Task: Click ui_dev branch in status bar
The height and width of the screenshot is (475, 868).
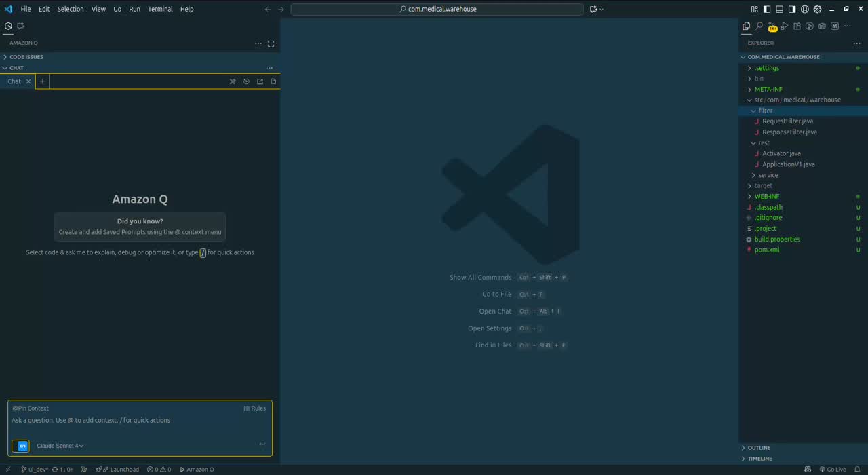Action: [35, 470]
